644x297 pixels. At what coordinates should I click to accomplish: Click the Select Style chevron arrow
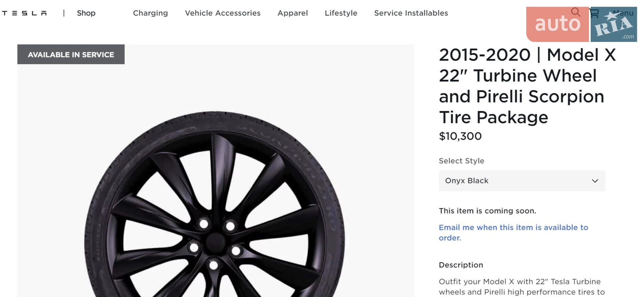click(x=595, y=181)
